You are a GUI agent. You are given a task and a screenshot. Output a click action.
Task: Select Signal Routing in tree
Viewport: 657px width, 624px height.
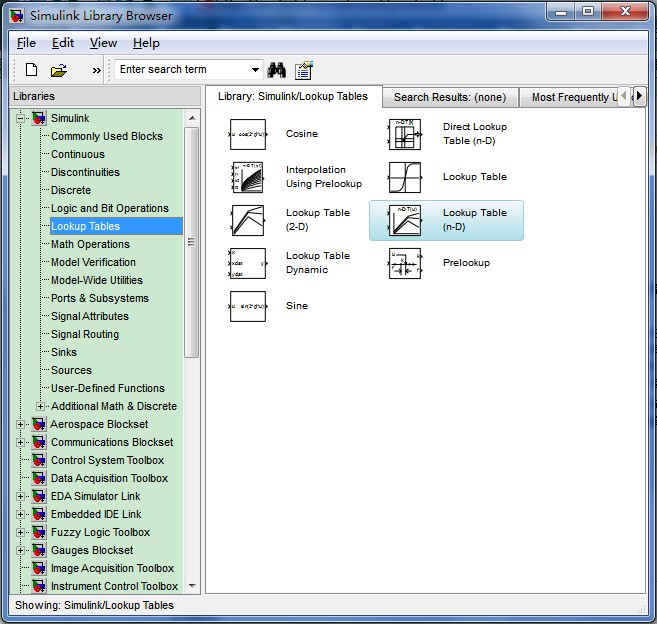85,334
